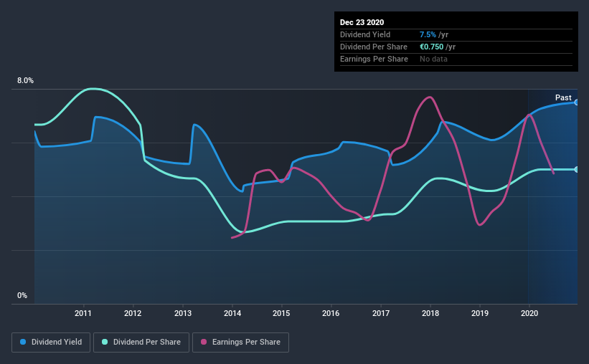Screen dimensions: 589x364
Task: Select the 2017 x-axis label
Action: [x=381, y=313]
